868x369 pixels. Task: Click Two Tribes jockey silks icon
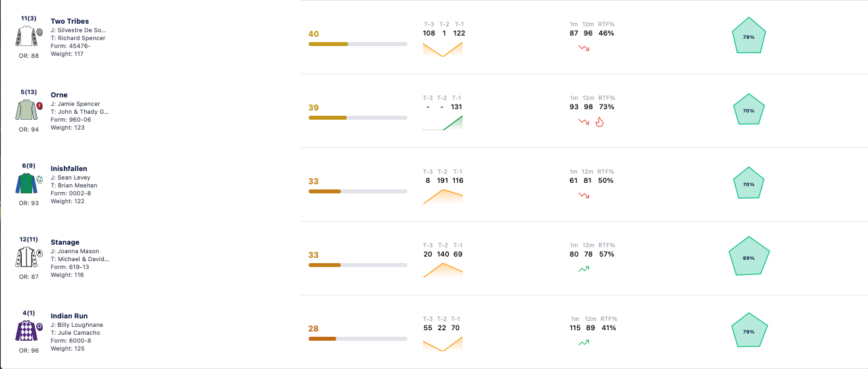pos(24,36)
